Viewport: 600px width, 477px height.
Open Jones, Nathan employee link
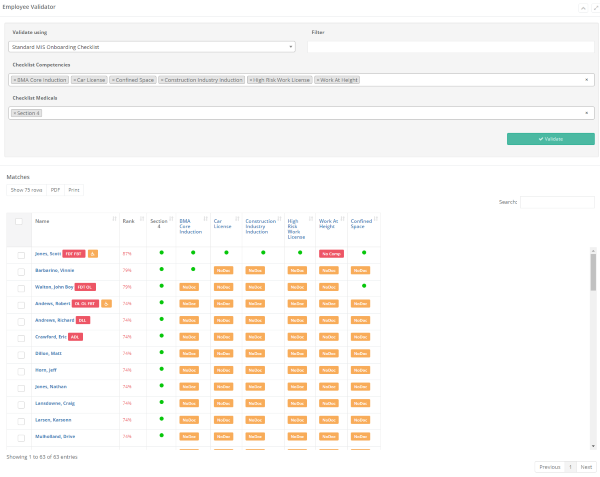[51, 387]
